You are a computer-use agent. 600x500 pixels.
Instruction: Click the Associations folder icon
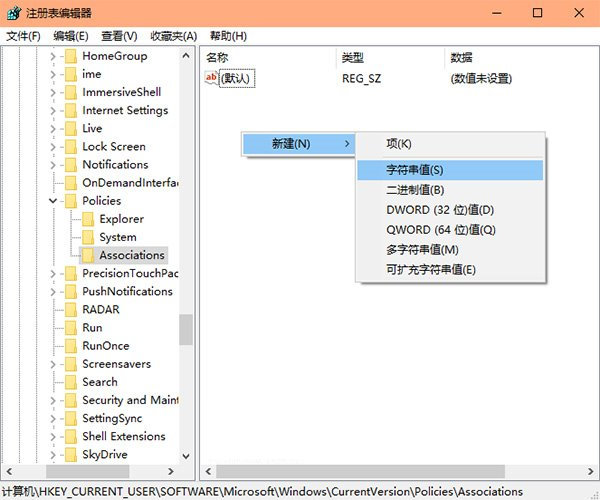87,255
